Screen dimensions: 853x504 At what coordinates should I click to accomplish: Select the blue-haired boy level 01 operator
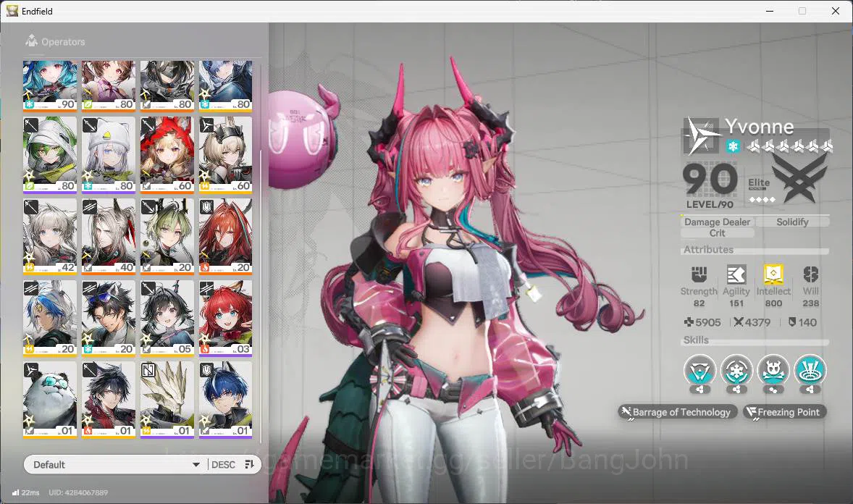click(225, 400)
